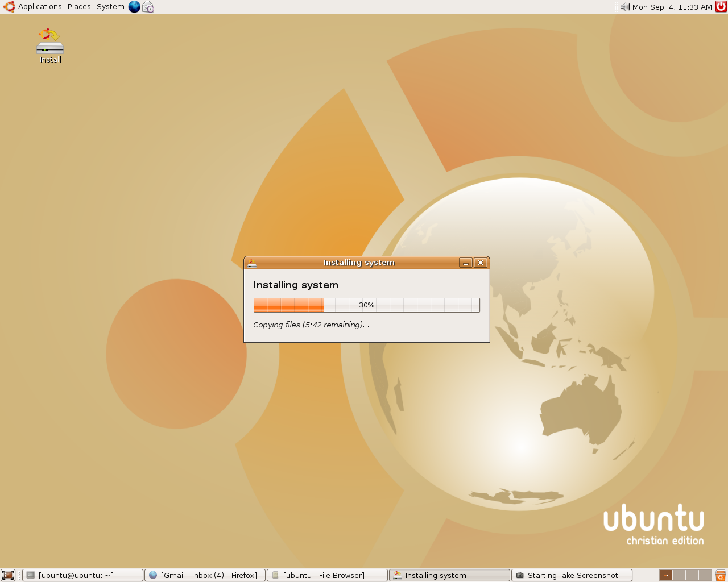Open the Install desktop icon
The image size is (728, 582).
point(50,45)
